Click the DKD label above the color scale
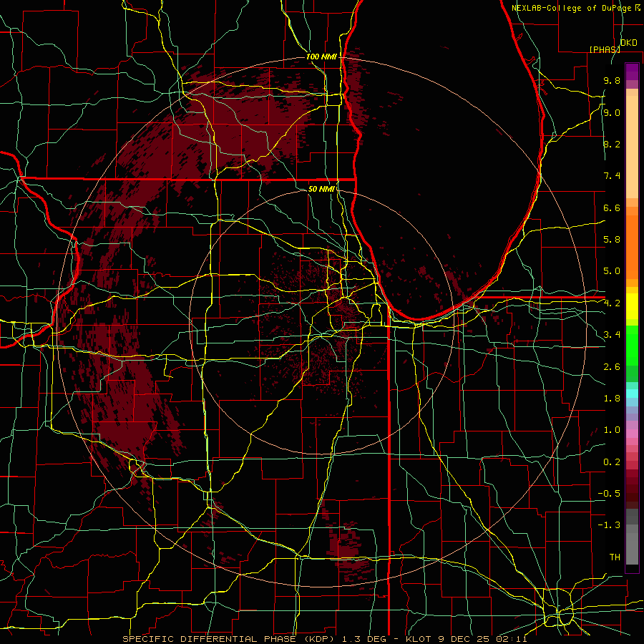The width and height of the screenshot is (644, 644). (x=628, y=43)
